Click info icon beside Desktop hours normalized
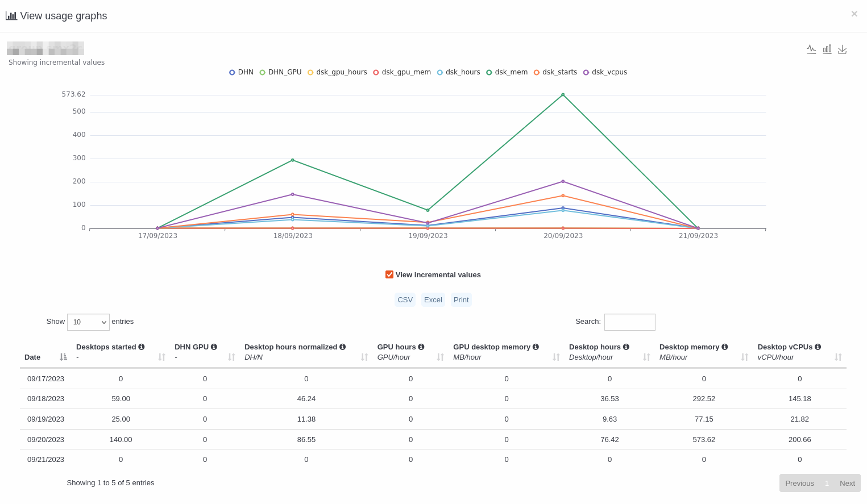867x504 pixels. 342,347
